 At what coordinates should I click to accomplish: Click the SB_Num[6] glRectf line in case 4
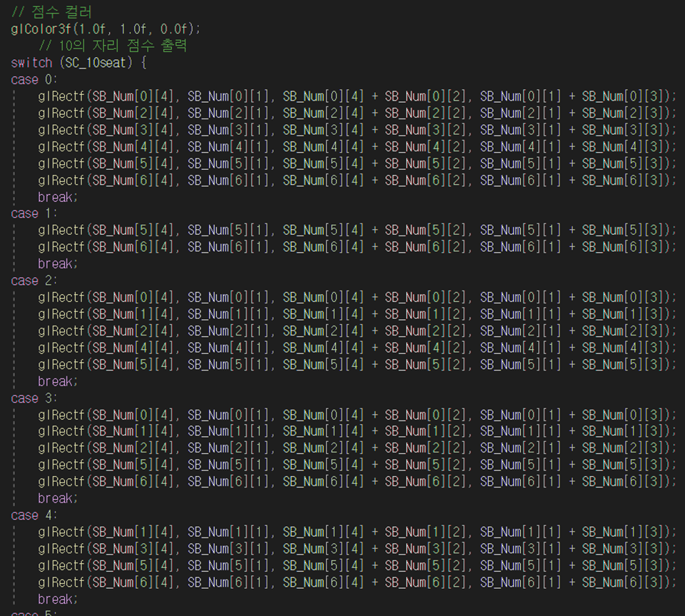pyautogui.click(x=357, y=582)
